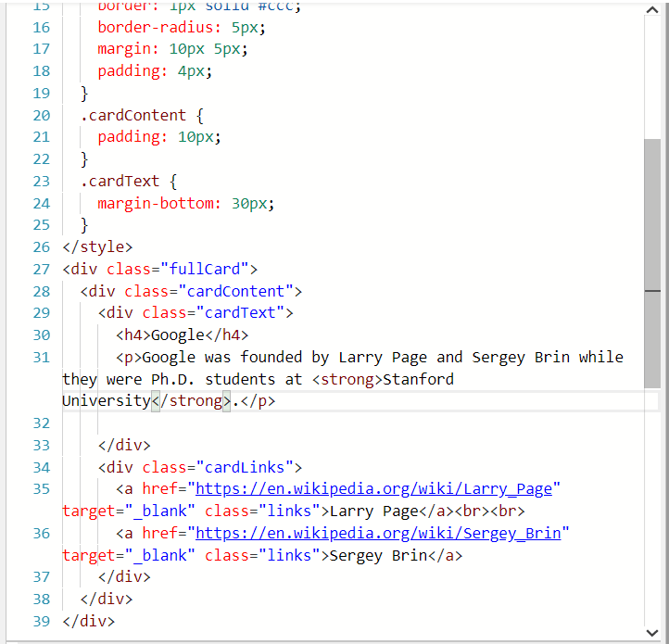Click the closing </style> tag
This screenshot has height=644, width=669.
(97, 247)
